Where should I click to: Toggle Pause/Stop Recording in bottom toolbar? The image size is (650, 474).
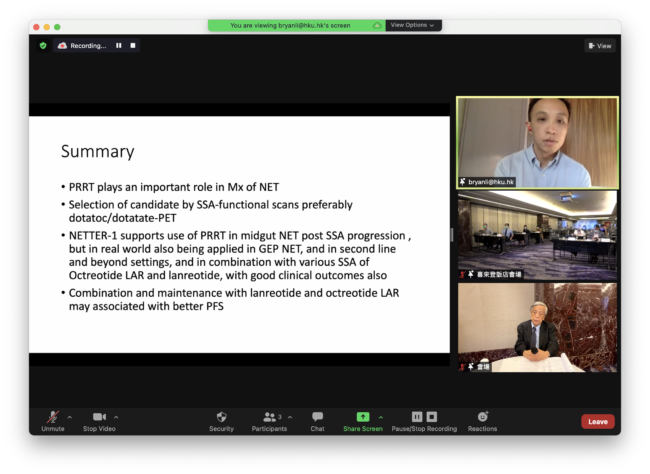point(424,417)
